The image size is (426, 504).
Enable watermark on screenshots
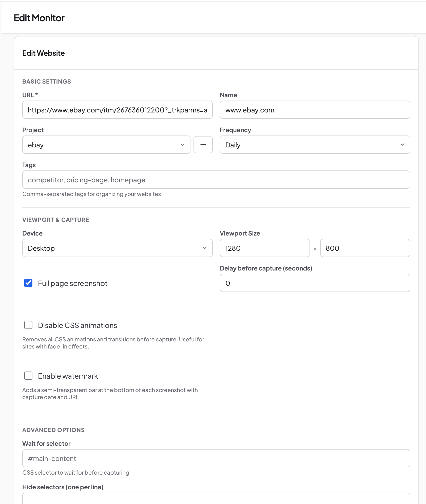28,376
